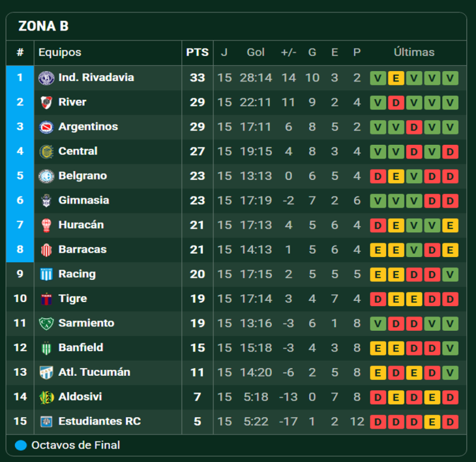Click the Belgrano club crest

(x=46, y=176)
